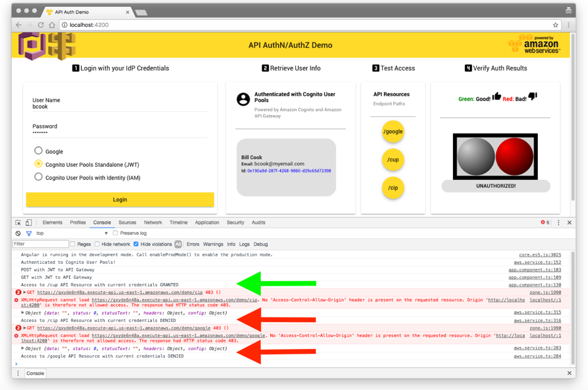Uncheck the Hide violations checkbox
Image resolution: width=588 pixels, height=390 pixels.
[136, 244]
